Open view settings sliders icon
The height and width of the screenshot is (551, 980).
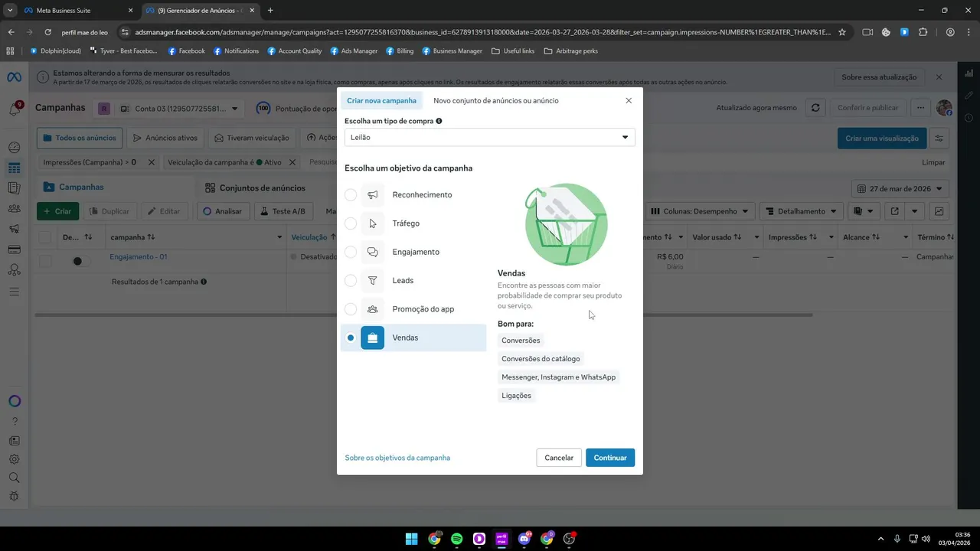click(939, 139)
